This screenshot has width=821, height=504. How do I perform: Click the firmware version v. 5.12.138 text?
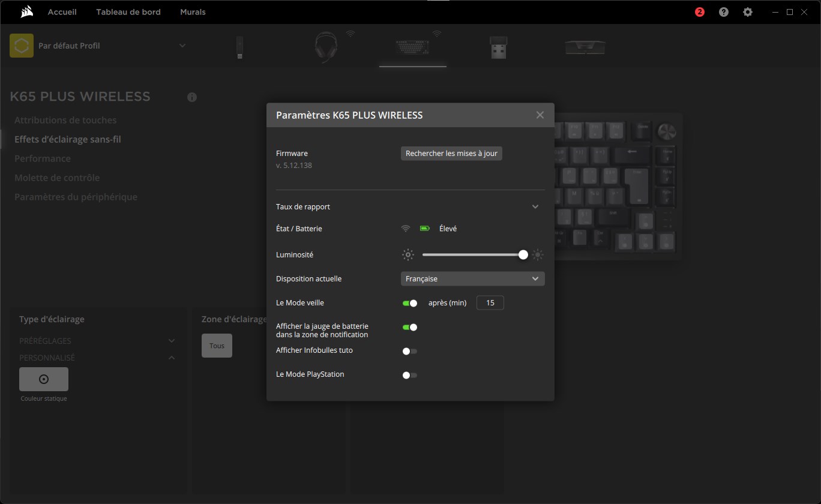point(294,166)
